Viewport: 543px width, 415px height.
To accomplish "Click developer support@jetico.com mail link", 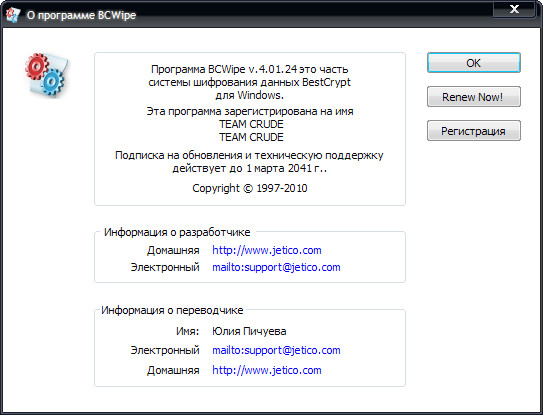I will (276, 267).
